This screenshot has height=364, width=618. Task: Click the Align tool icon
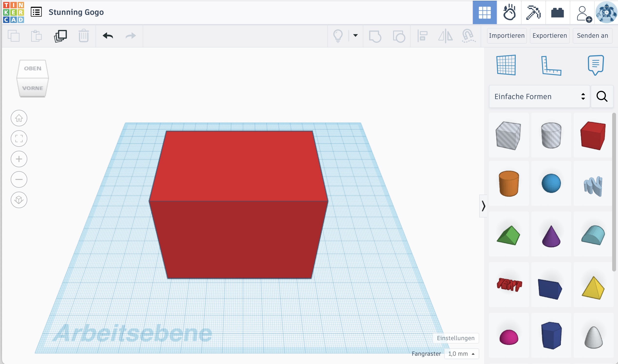click(x=422, y=36)
